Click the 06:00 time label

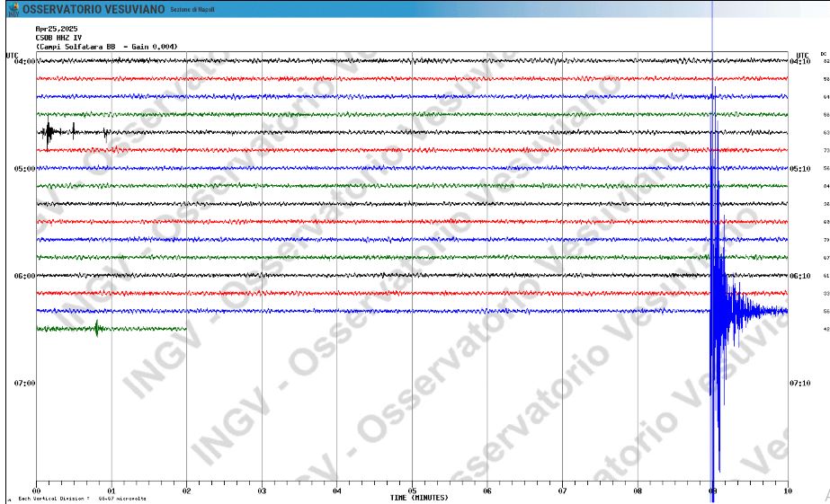(24, 276)
